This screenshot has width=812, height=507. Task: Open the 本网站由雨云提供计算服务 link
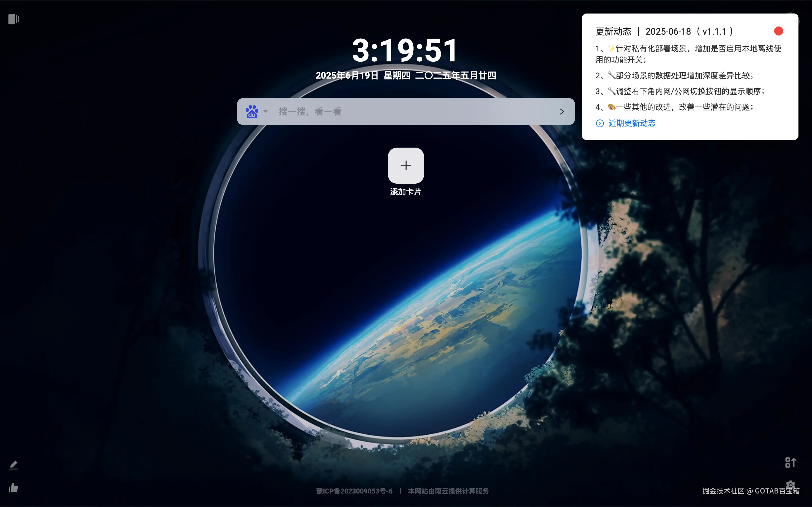(448, 491)
